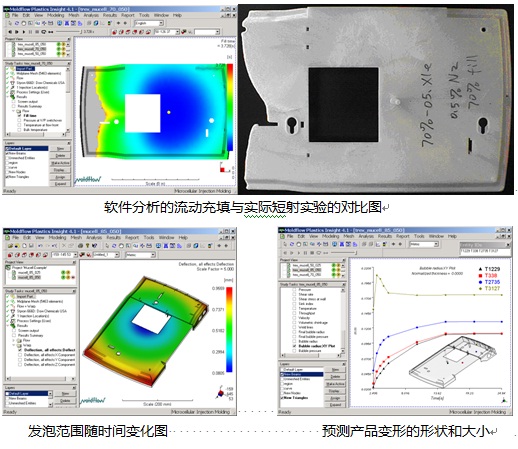
Task: Open Results menu in deflection window
Action: coord(113,237)
